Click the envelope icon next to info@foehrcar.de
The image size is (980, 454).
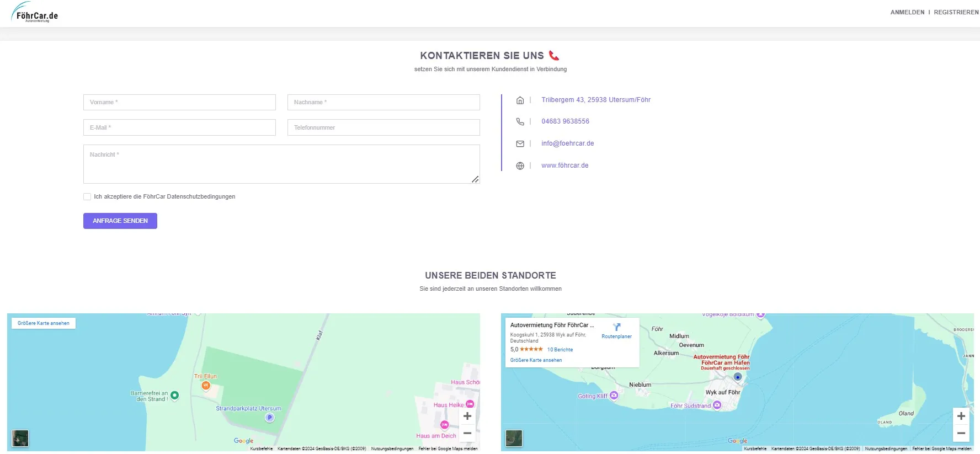[520, 144]
